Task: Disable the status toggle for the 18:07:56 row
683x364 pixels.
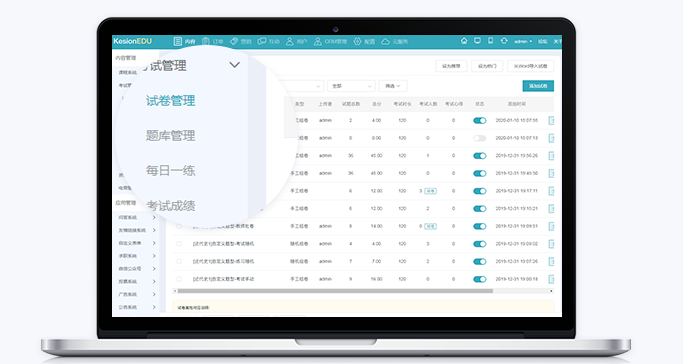Action: click(x=480, y=121)
